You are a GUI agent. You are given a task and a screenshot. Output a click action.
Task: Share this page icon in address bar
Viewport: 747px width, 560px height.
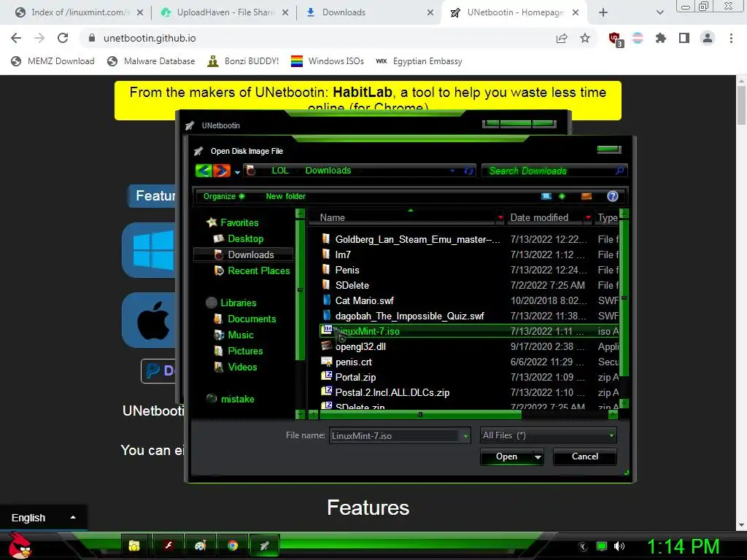pos(562,38)
